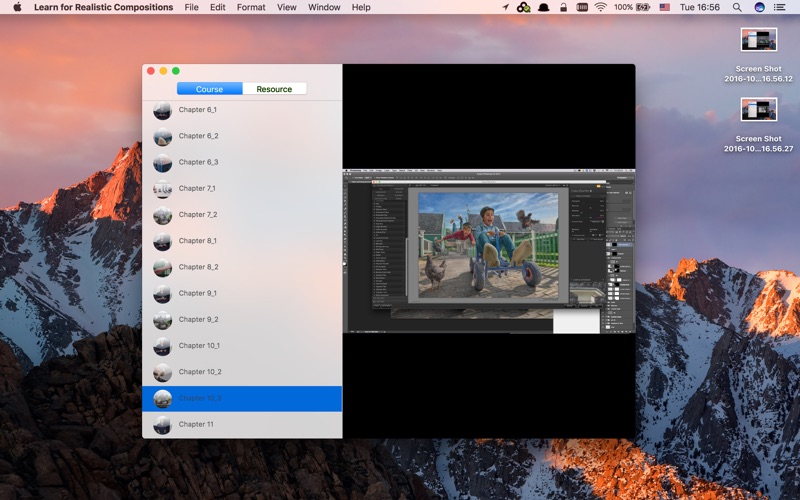This screenshot has width=800, height=500.
Task: Close the course window with red button
Action: pyautogui.click(x=151, y=71)
